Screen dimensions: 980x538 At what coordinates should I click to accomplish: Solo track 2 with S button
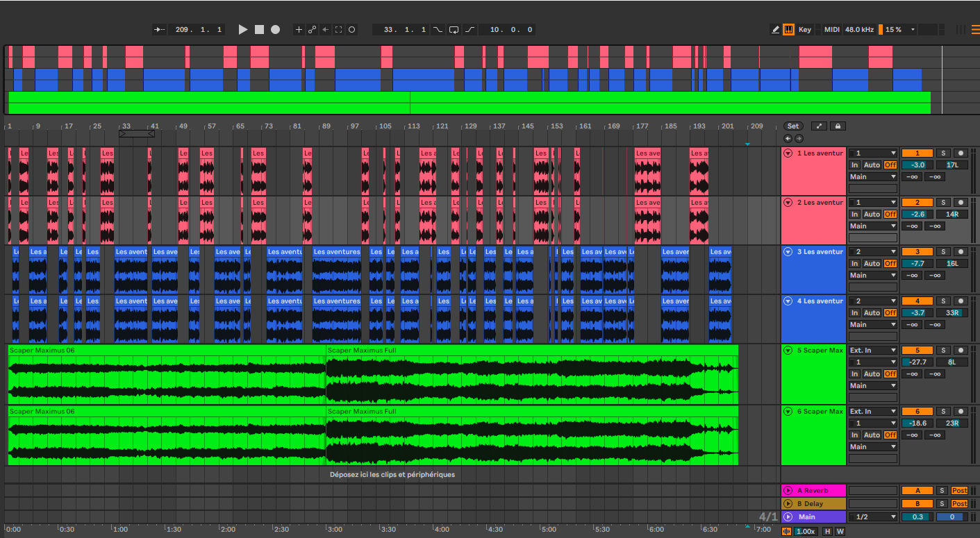[942, 203]
